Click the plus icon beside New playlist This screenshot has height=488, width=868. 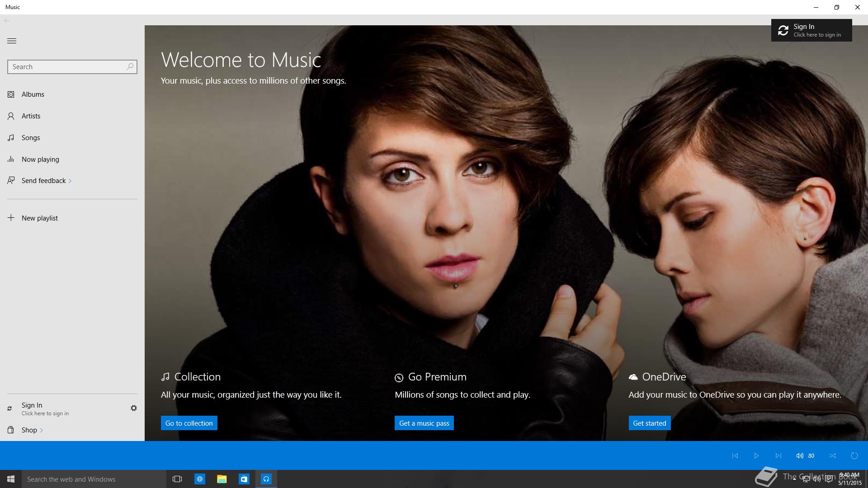coord(11,218)
